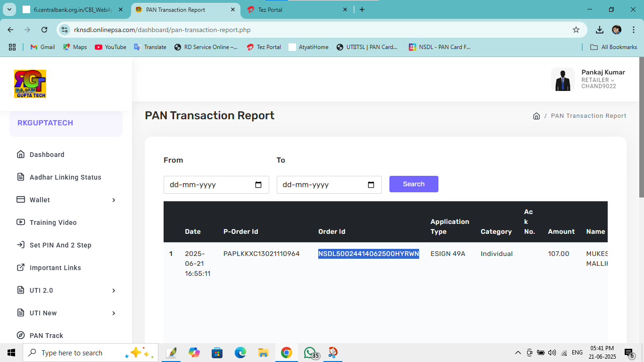Click the home icon in the breadcrumb
The image size is (644, 362).
536,116
